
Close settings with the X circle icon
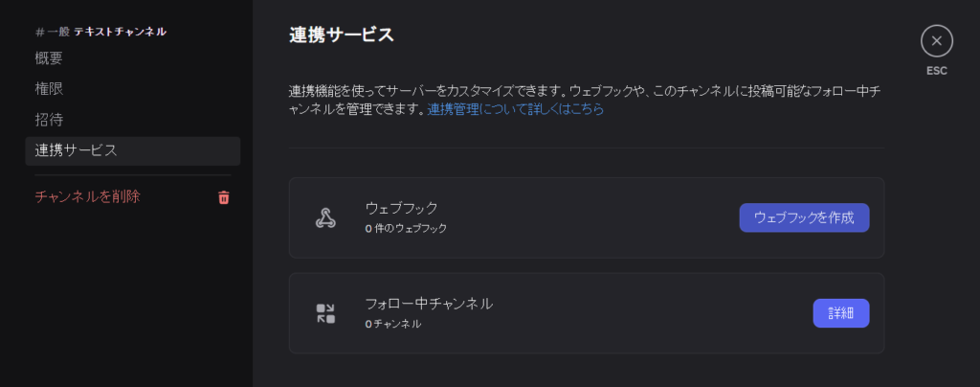click(936, 41)
